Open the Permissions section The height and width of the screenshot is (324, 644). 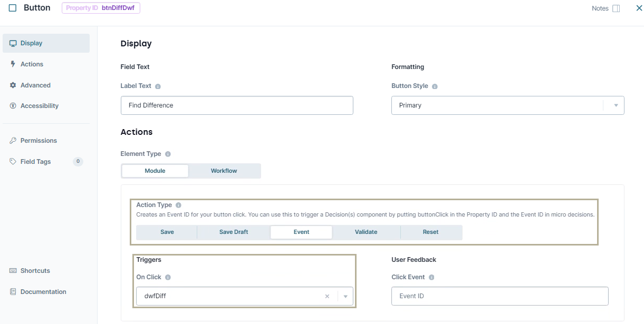[39, 141]
